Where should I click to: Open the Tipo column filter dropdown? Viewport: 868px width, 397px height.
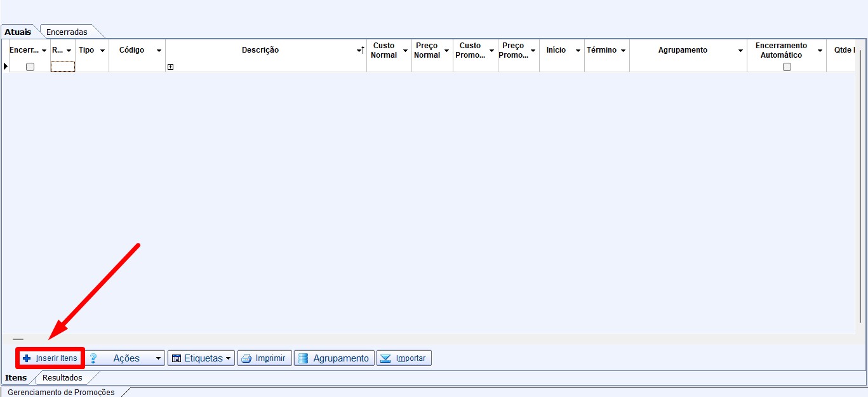pos(102,51)
